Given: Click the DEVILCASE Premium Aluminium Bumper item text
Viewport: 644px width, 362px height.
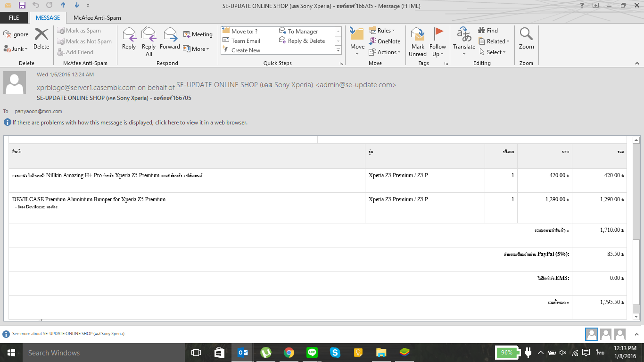Looking at the screenshot, I should [x=89, y=199].
